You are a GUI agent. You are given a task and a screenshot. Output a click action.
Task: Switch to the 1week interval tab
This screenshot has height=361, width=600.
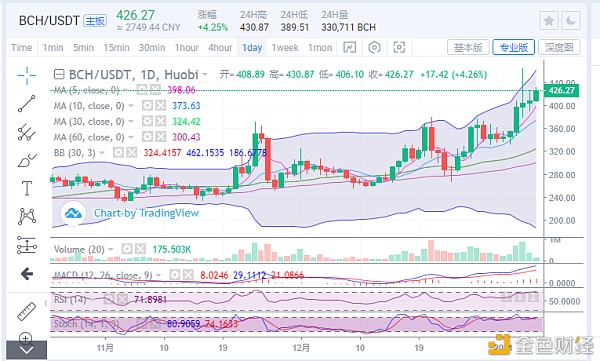click(285, 47)
